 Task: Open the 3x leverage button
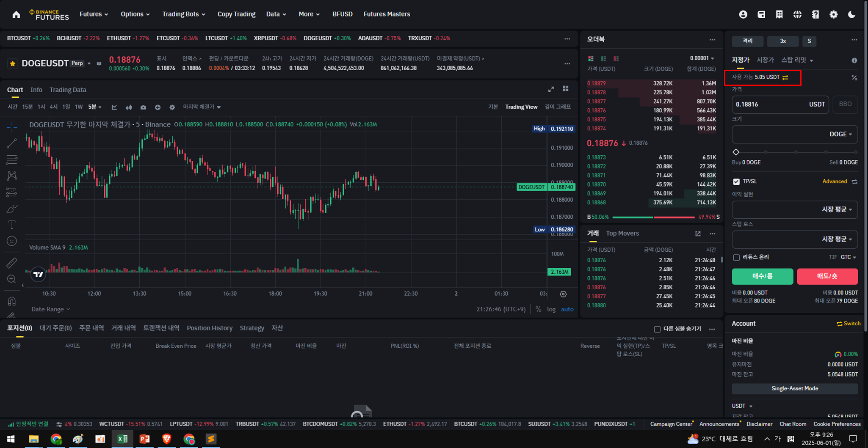click(782, 41)
